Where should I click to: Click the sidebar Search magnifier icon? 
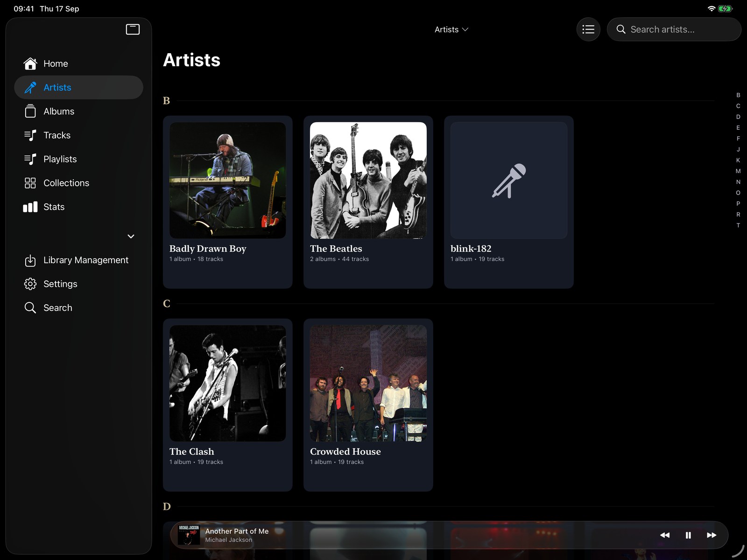(30, 308)
